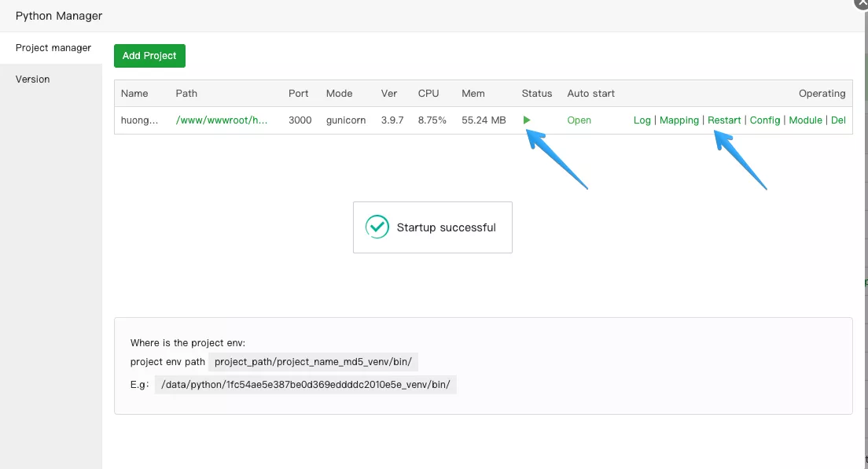Switch to the Version tab
This screenshot has height=469, width=868.
33,79
